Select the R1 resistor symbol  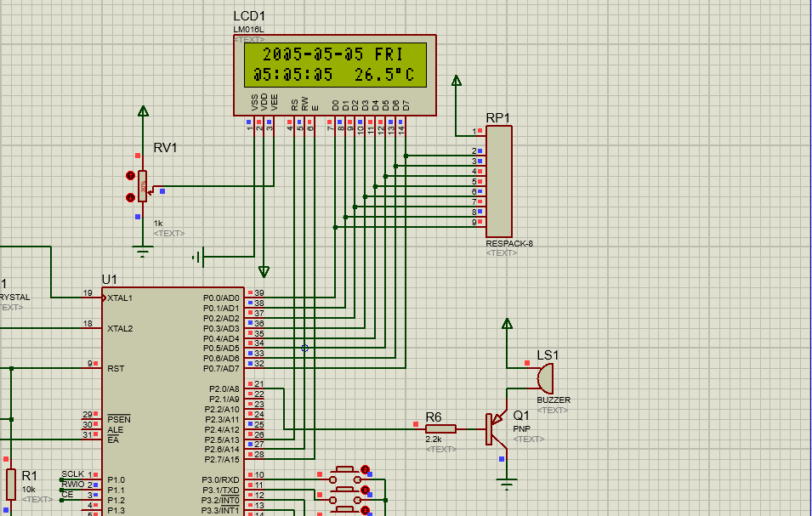tap(10, 485)
